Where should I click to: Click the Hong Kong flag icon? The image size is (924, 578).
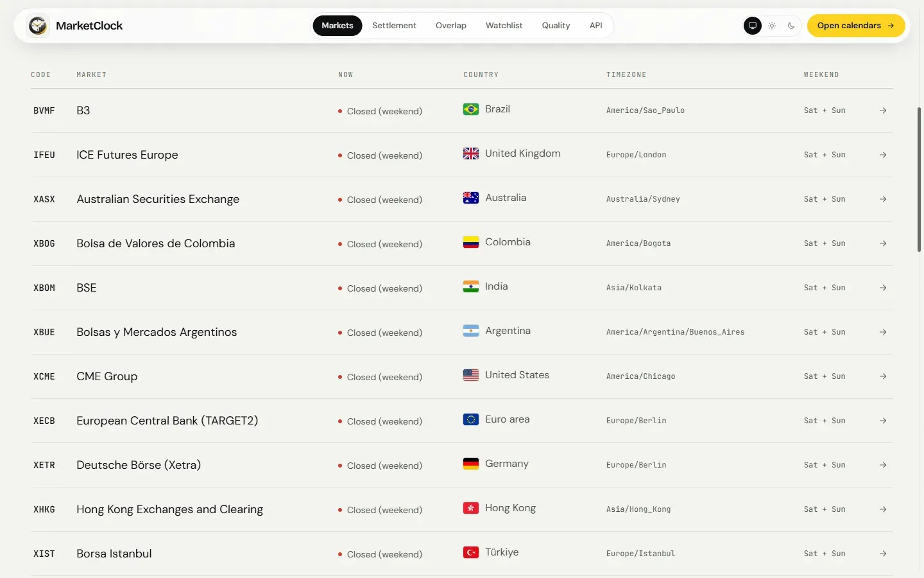471,508
